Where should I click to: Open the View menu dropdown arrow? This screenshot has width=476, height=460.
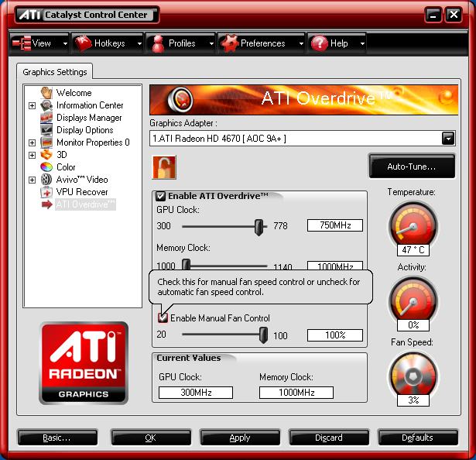click(65, 43)
